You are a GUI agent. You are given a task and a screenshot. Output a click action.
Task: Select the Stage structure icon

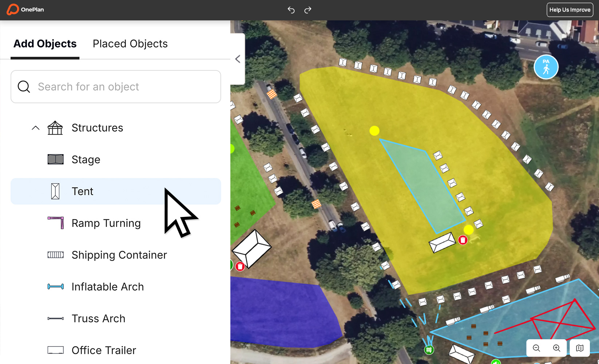[x=55, y=159]
